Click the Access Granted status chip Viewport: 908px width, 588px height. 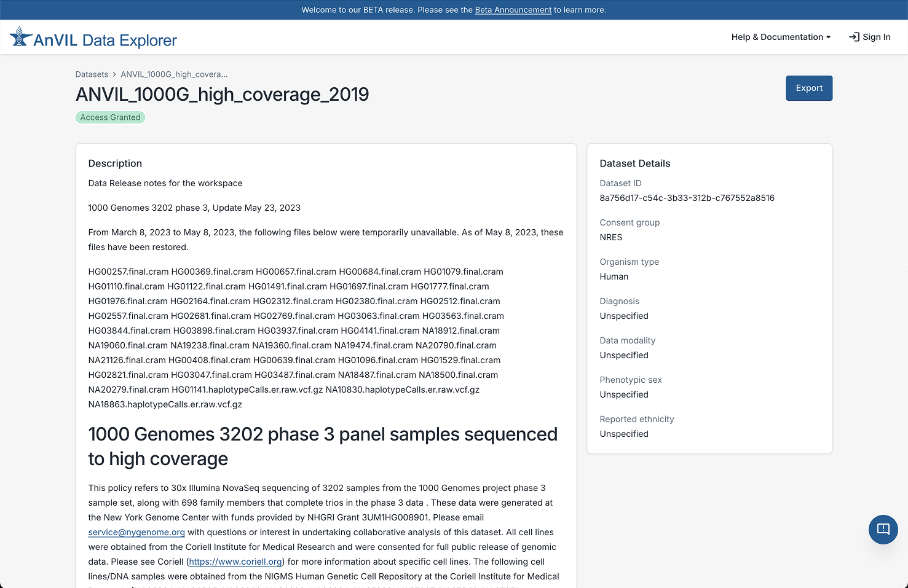click(110, 117)
